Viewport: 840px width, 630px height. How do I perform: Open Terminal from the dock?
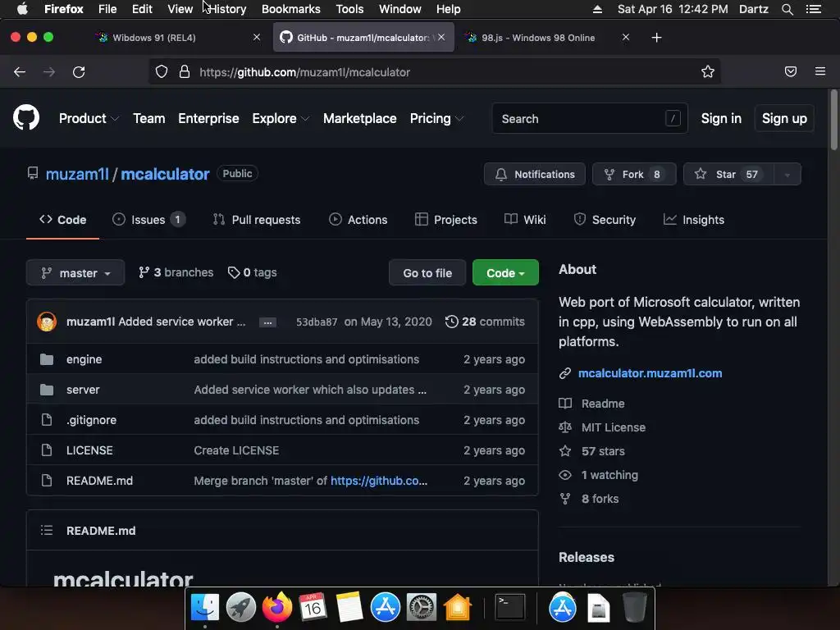[x=509, y=607]
